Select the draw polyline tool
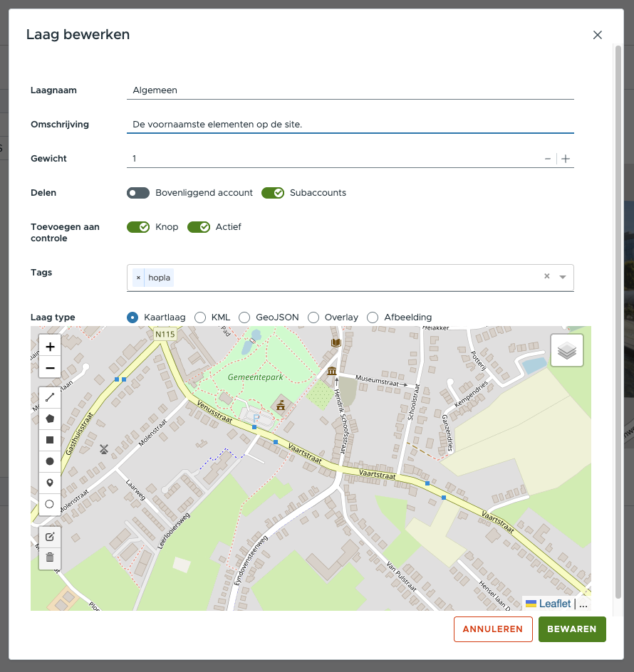Viewport: 634px width, 672px height. pyautogui.click(x=50, y=397)
